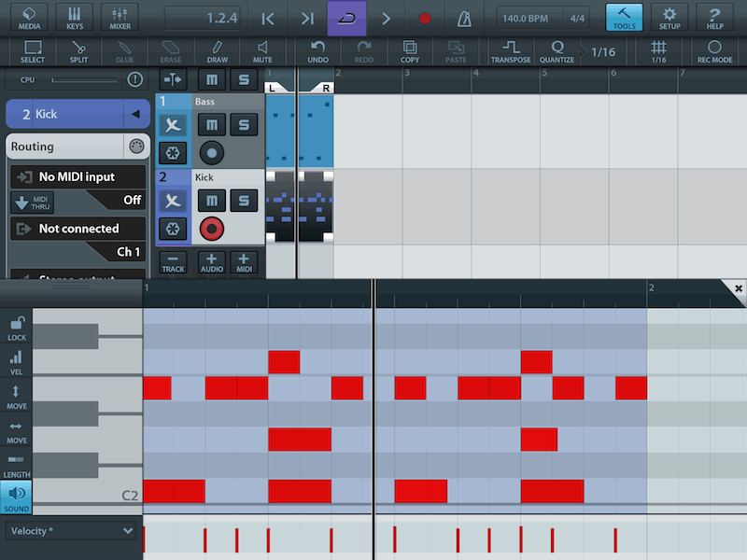Pick the Draw tool
The width and height of the screenshot is (747, 560).
pyautogui.click(x=217, y=51)
